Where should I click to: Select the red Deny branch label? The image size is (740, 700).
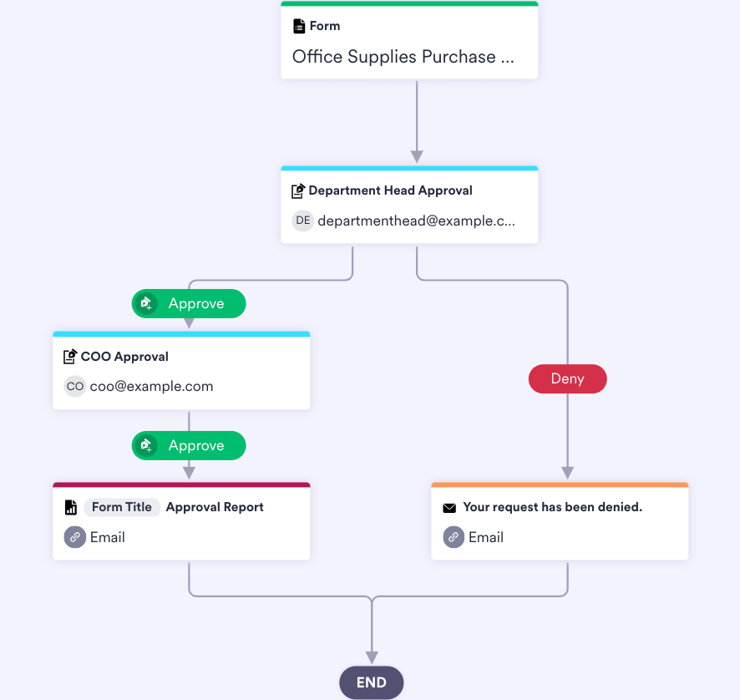(568, 379)
